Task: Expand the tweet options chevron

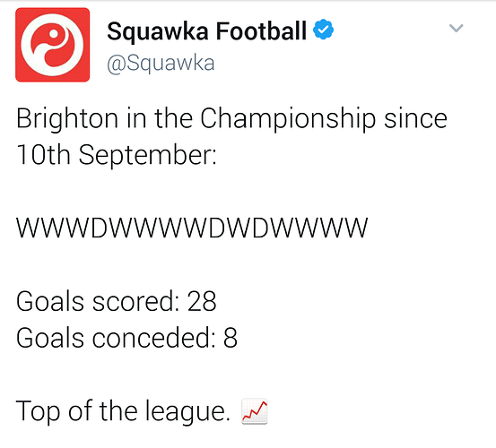Action: pyautogui.click(x=456, y=28)
